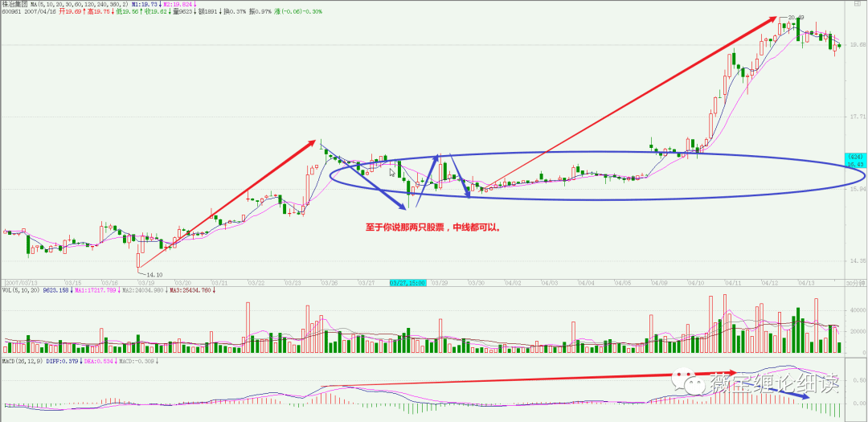The width and height of the screenshot is (868, 422).
Task: Click the 03/23 date on time axis
Action: click(x=293, y=282)
